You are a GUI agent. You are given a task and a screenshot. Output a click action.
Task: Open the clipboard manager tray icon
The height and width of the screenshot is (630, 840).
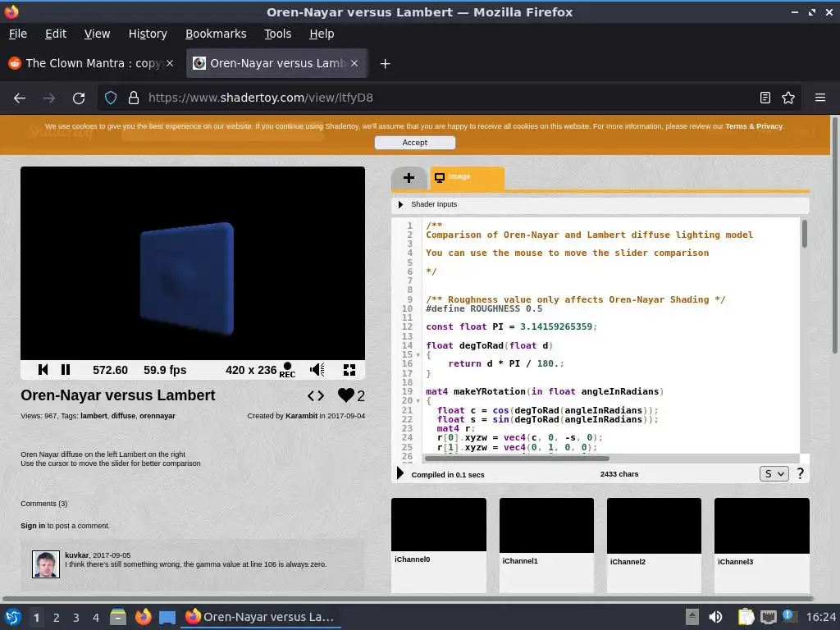pyautogui.click(x=746, y=617)
